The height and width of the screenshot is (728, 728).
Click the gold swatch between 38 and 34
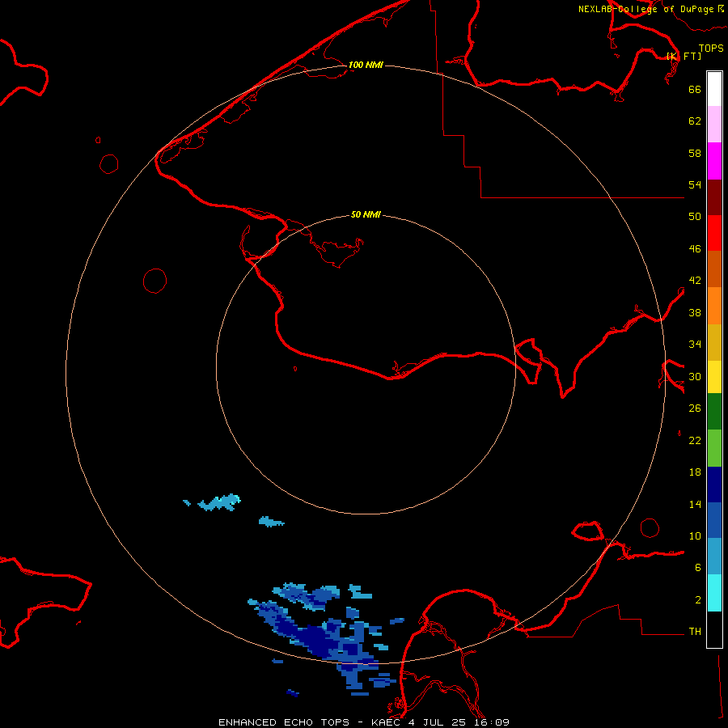[x=714, y=342]
